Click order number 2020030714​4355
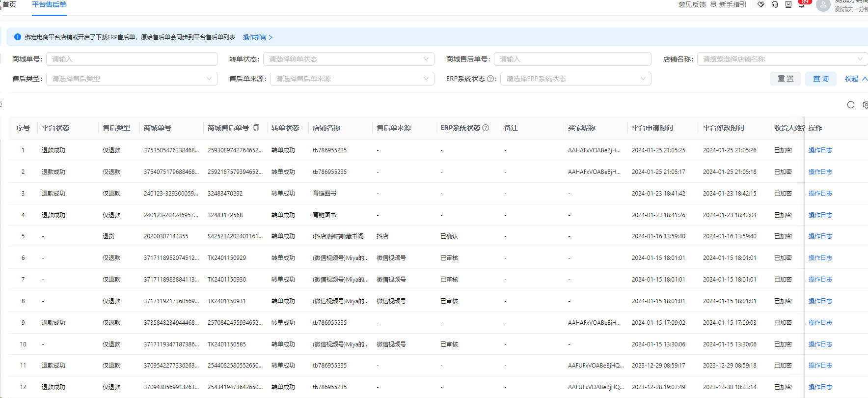This screenshot has height=398, width=868. [166, 236]
